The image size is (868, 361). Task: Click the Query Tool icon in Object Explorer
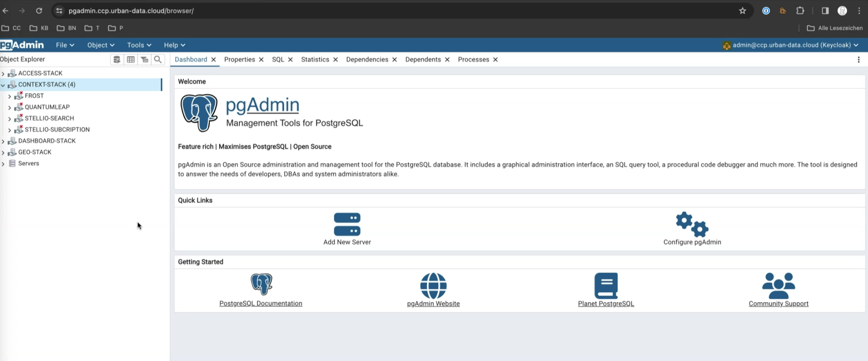[116, 60]
